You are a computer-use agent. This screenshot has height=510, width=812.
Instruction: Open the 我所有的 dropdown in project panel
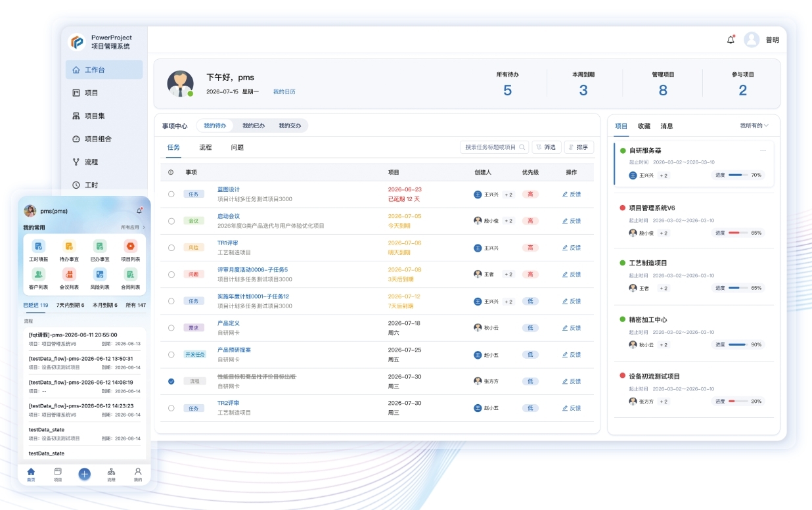tap(754, 126)
